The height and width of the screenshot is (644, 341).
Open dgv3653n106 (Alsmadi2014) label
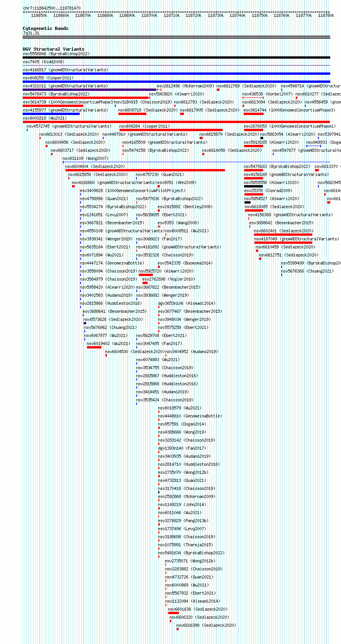187,303
